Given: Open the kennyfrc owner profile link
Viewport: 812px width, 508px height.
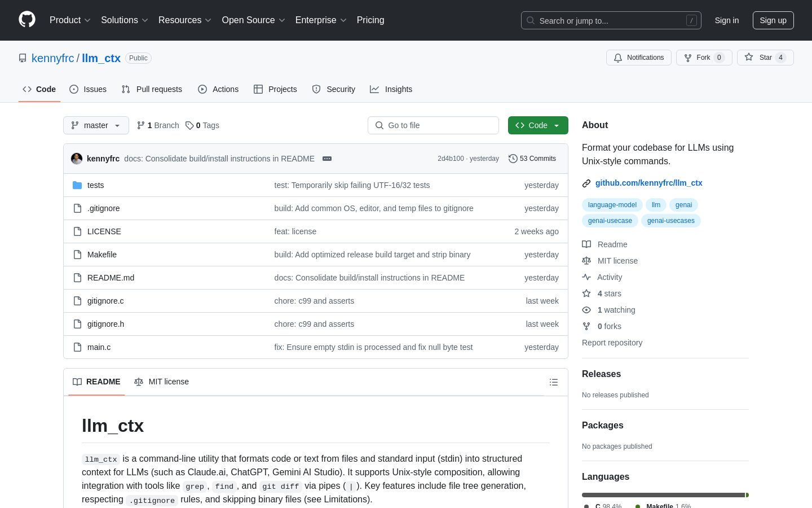Looking at the screenshot, I should (52, 58).
